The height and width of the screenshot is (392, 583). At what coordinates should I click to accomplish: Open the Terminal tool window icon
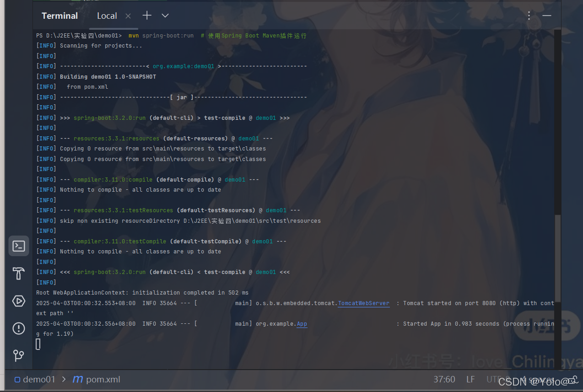(x=19, y=246)
